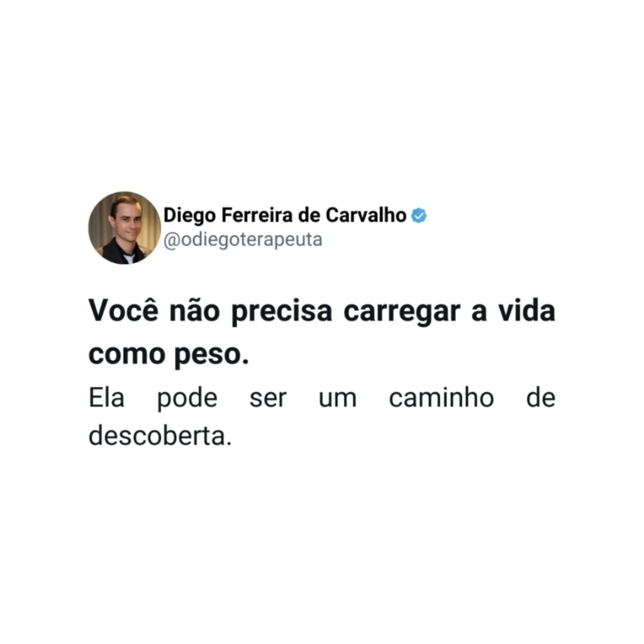Select the bold word 'precisa'

(x=282, y=312)
